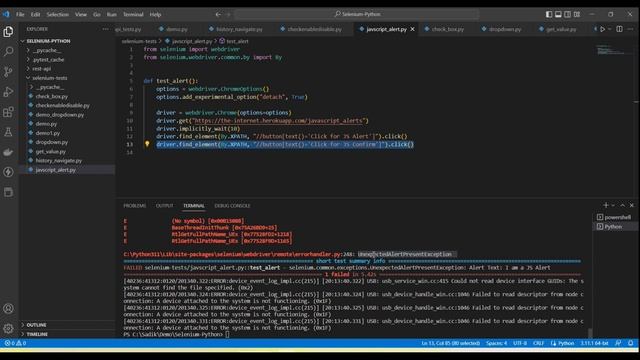Open the Run and Debug view
The height and width of the screenshot is (360, 640).
(x=8, y=92)
